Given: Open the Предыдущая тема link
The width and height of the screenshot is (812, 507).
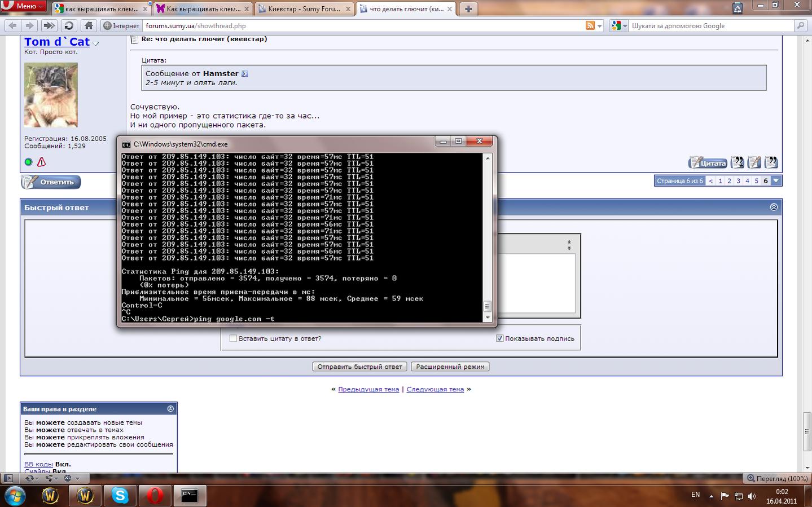Looking at the screenshot, I should point(368,389).
